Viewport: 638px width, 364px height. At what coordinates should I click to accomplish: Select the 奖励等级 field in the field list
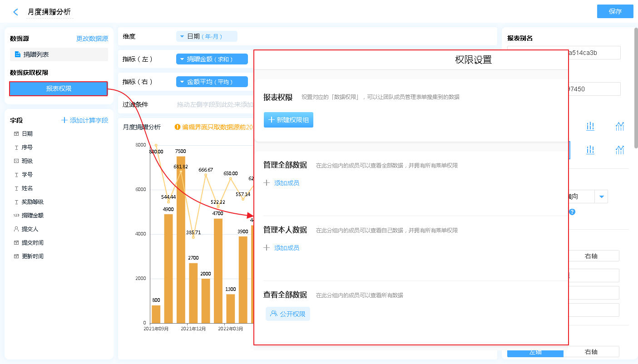tap(33, 202)
